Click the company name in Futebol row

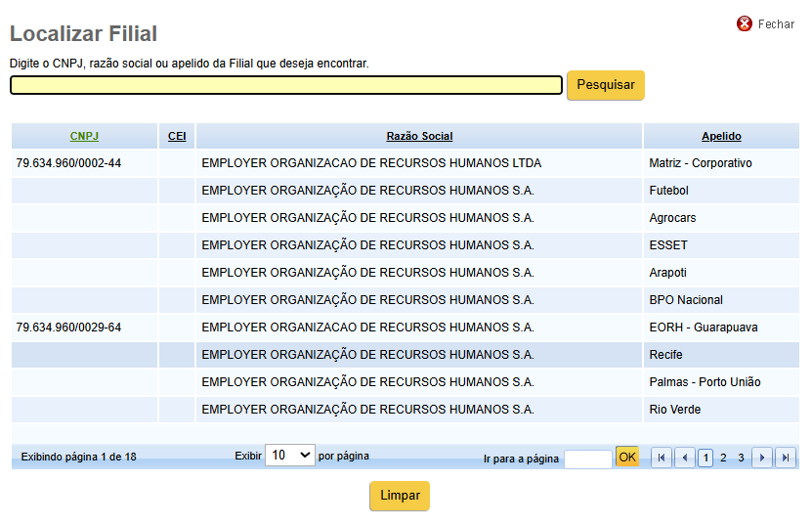(x=367, y=191)
